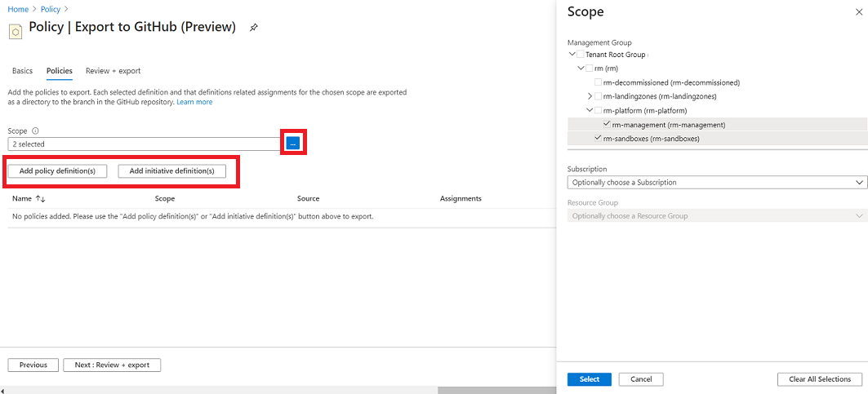This screenshot has width=868, height=394.
Task: Check the rm (rm) checkbox
Action: coord(589,69)
